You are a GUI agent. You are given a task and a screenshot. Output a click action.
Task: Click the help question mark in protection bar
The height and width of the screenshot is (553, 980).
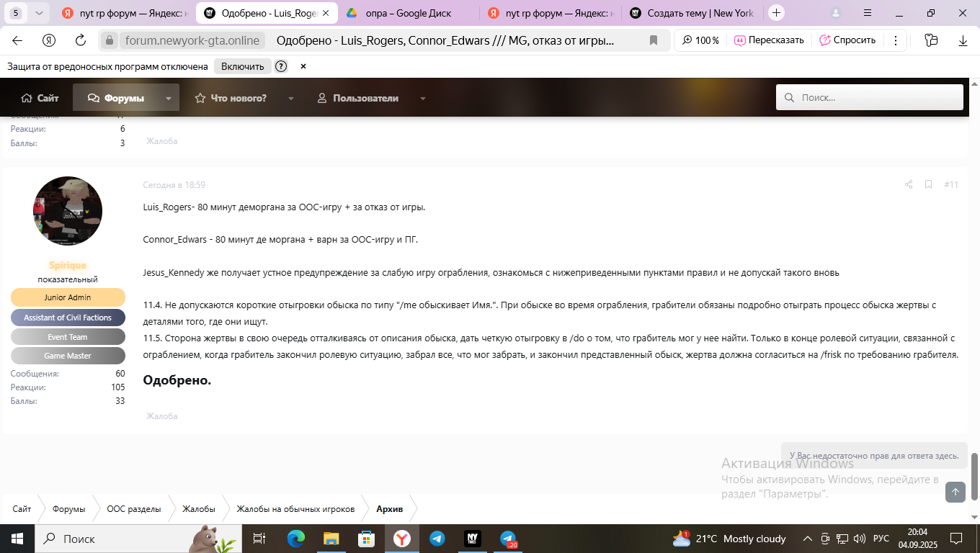pyautogui.click(x=281, y=66)
